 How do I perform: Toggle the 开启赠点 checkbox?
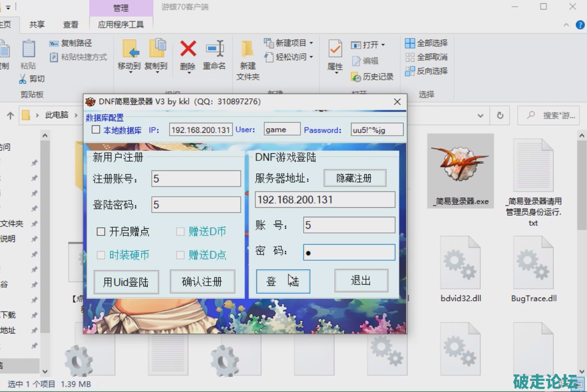pos(101,232)
